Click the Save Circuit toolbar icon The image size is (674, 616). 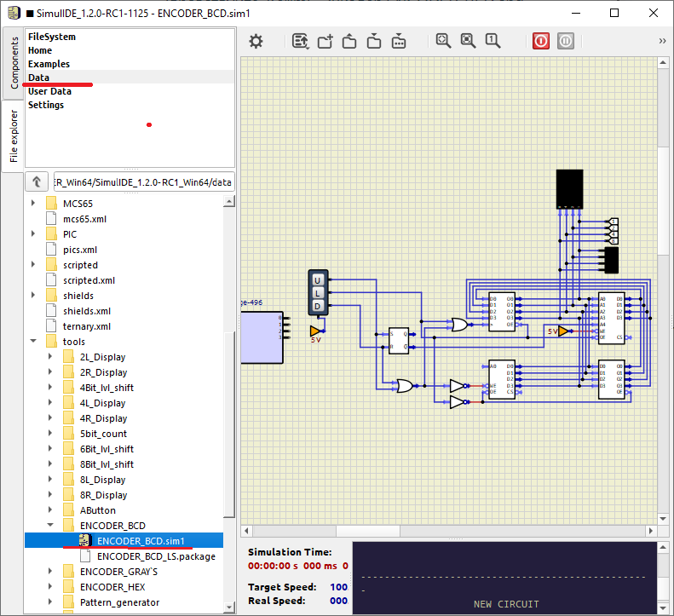374,41
